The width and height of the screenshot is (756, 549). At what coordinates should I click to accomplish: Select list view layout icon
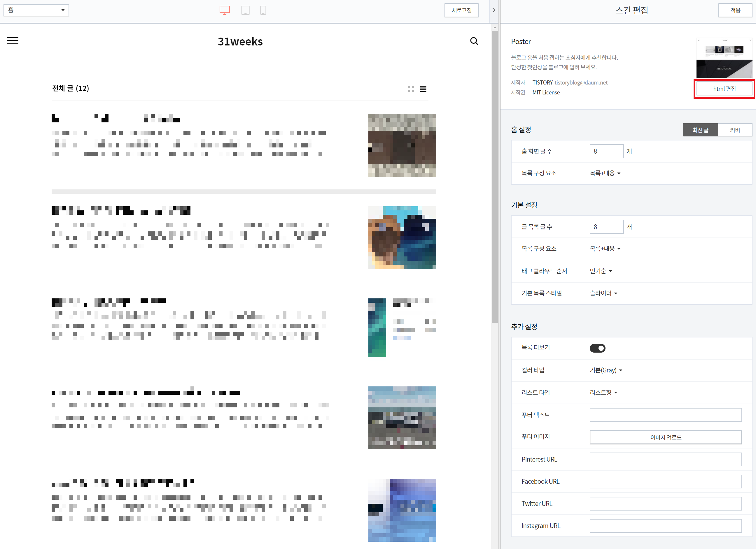[423, 89]
